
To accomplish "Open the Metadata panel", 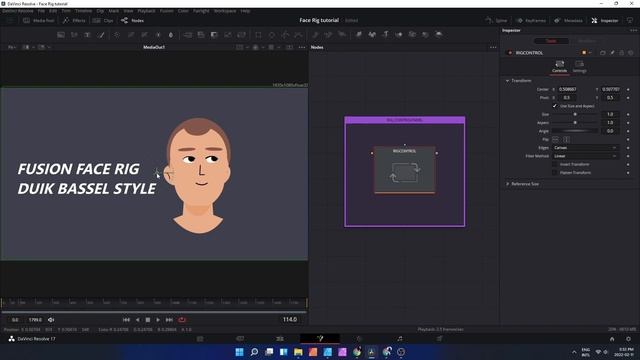I will 568,20.
